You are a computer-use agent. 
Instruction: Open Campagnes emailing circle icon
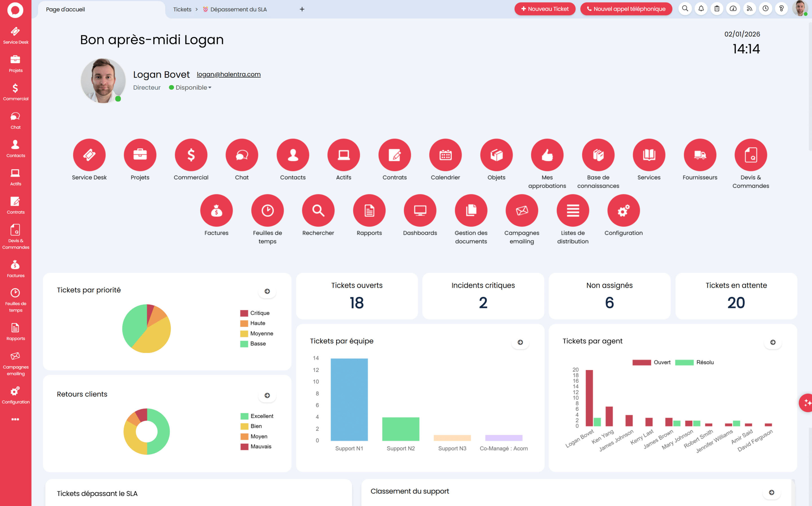tap(522, 211)
